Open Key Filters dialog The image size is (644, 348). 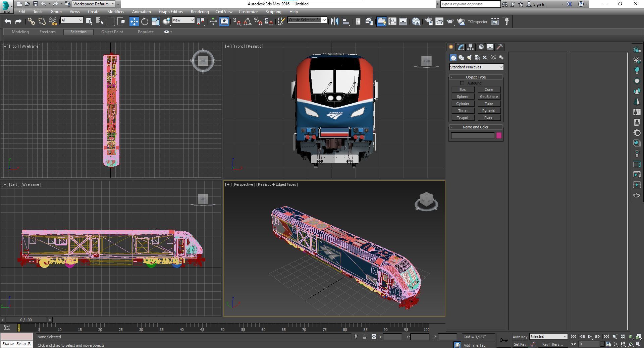tap(552, 344)
